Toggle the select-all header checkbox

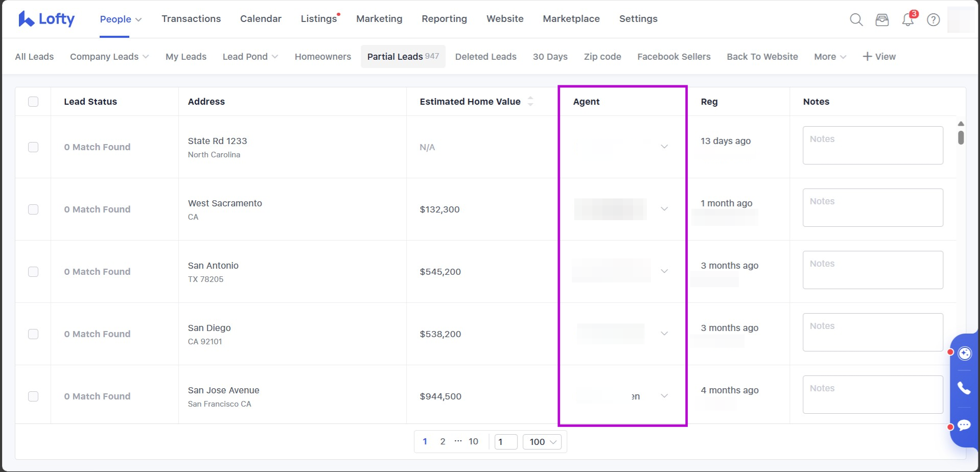(33, 102)
